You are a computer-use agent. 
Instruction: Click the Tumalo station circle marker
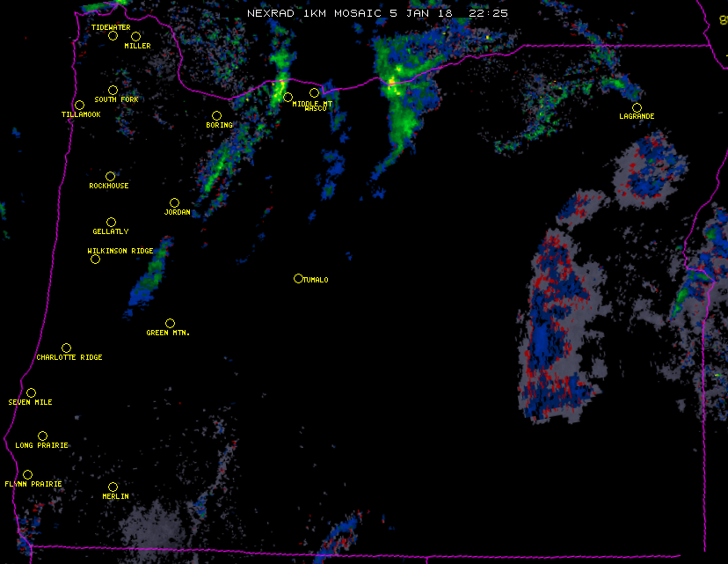298,278
